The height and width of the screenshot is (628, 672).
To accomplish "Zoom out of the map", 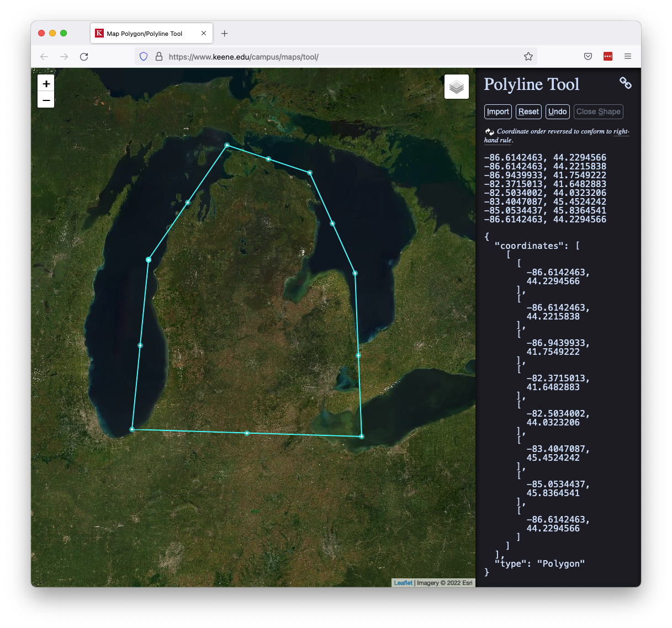I will coord(46,100).
